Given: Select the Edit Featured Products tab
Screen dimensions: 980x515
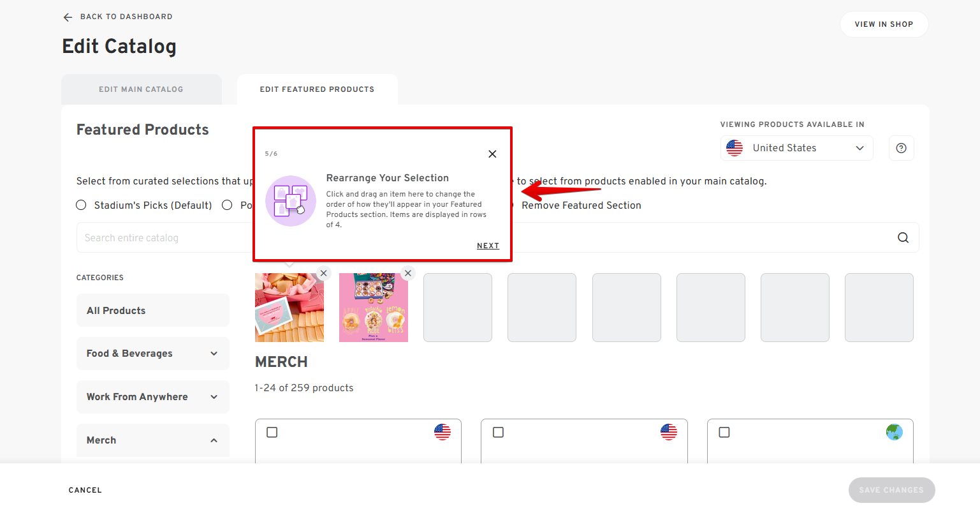Looking at the screenshot, I should [317, 89].
